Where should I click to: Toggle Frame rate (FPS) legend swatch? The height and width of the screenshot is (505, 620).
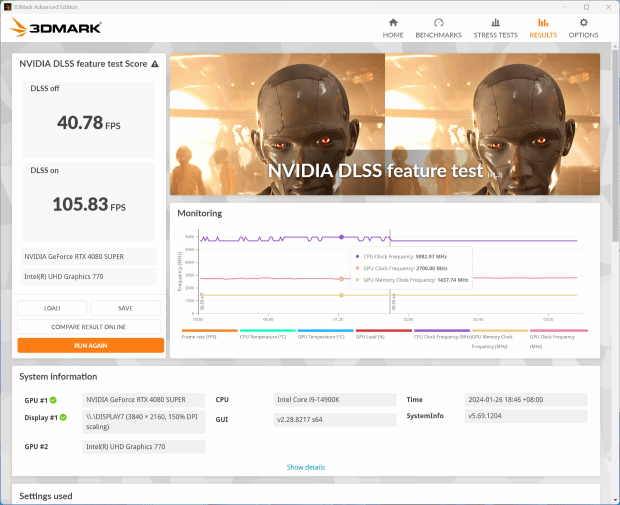210,331
